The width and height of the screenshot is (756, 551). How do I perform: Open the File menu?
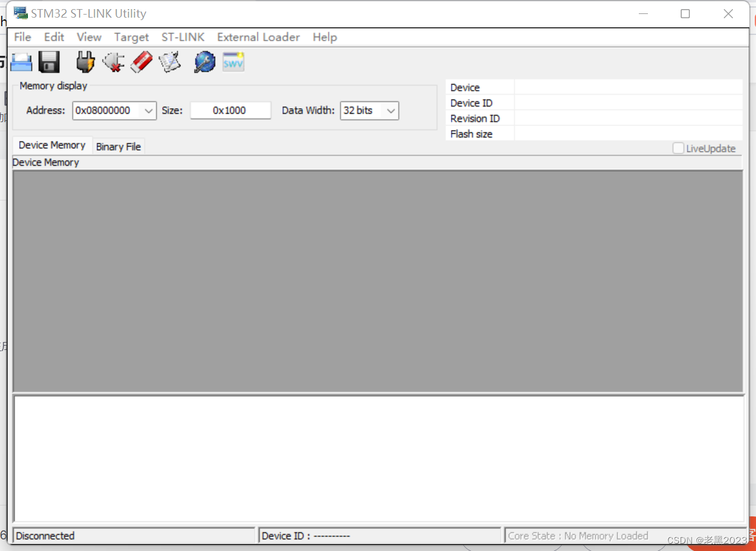pos(22,37)
